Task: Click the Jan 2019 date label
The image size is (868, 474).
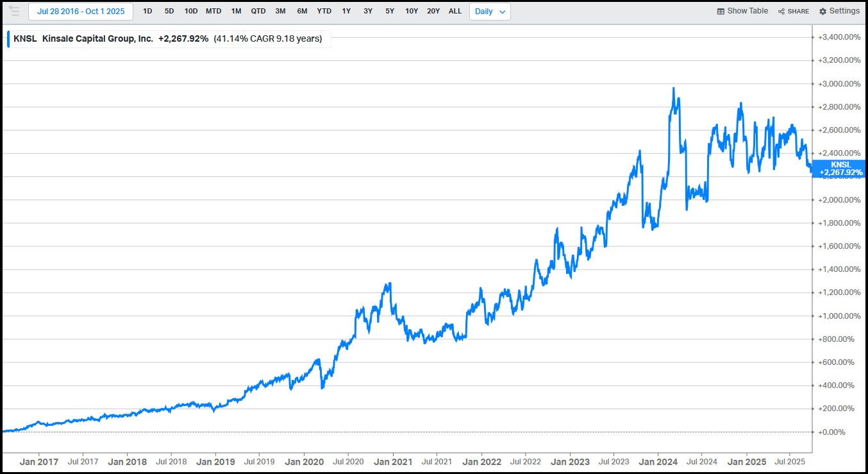Action: point(215,462)
